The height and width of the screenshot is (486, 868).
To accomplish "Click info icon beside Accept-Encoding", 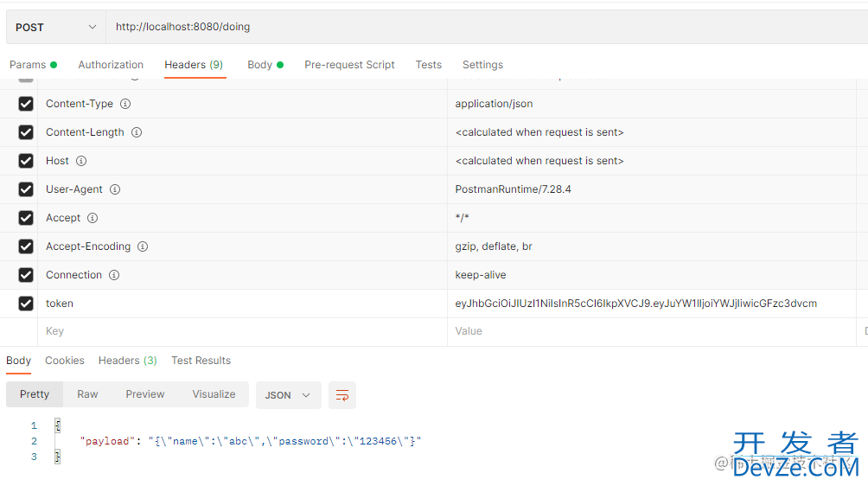I will [x=143, y=246].
